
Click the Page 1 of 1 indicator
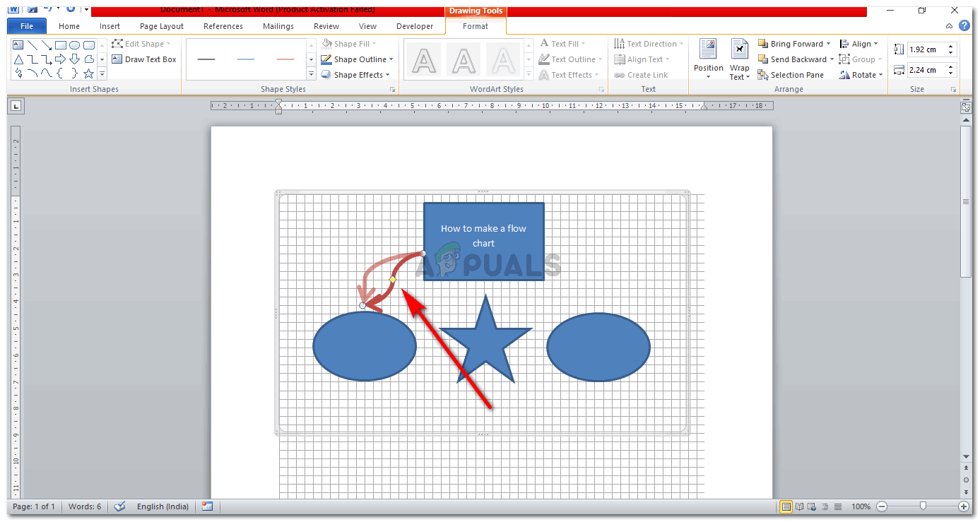[x=34, y=506]
